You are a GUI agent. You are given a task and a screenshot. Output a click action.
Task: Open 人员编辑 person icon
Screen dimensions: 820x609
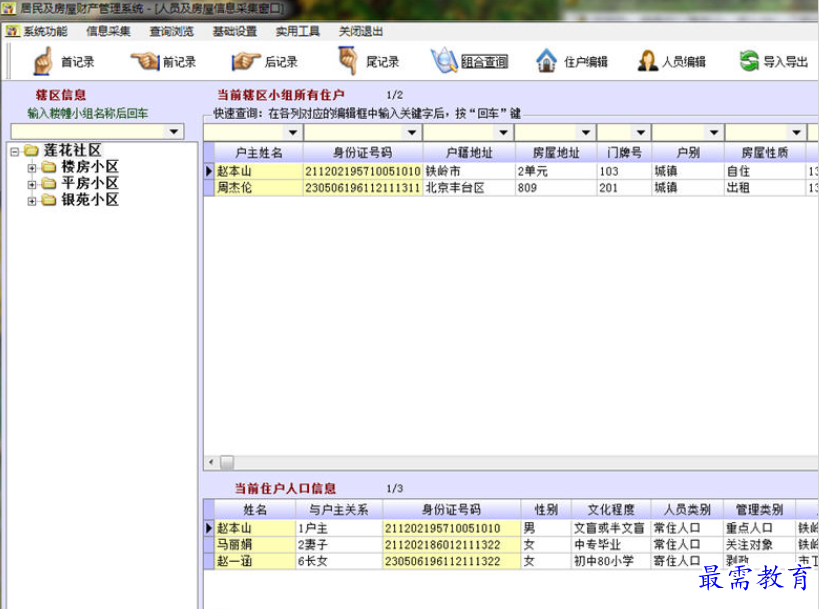coord(647,61)
